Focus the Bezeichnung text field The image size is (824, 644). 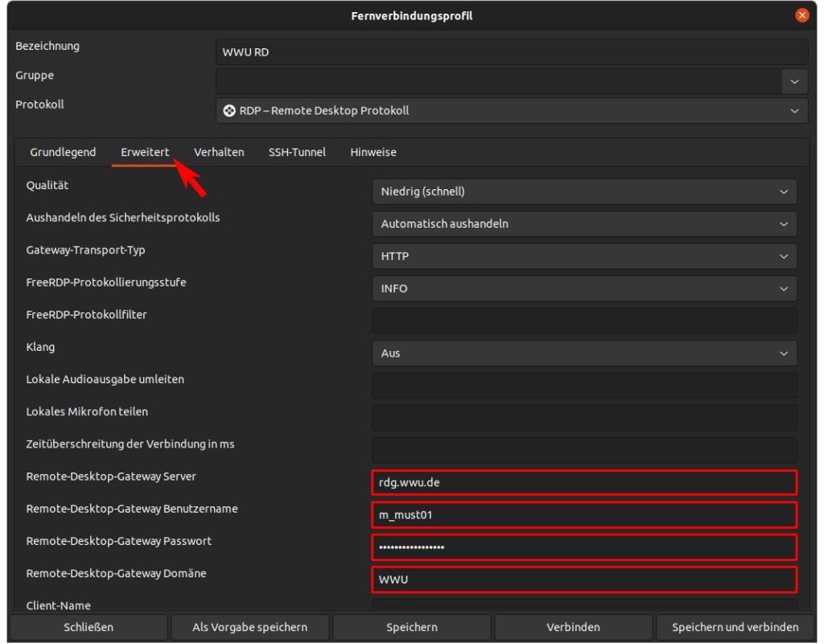click(x=512, y=52)
